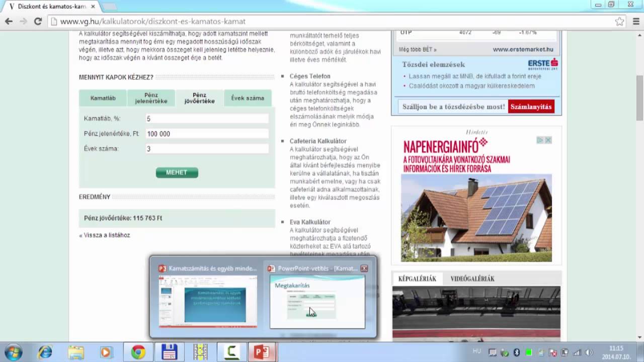Switch to the KÉPGALÉRIÁK tab
644x362 pixels.
point(418,279)
